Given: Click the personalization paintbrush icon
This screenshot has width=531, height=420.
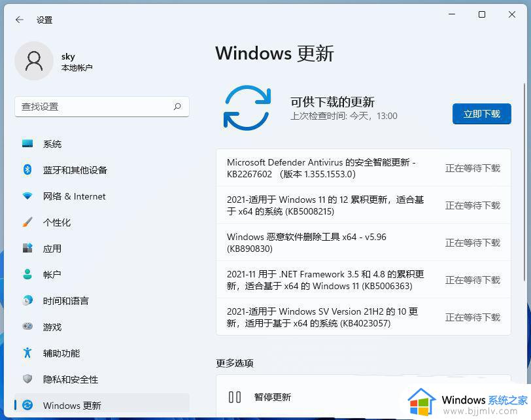Looking at the screenshot, I should pos(27,222).
